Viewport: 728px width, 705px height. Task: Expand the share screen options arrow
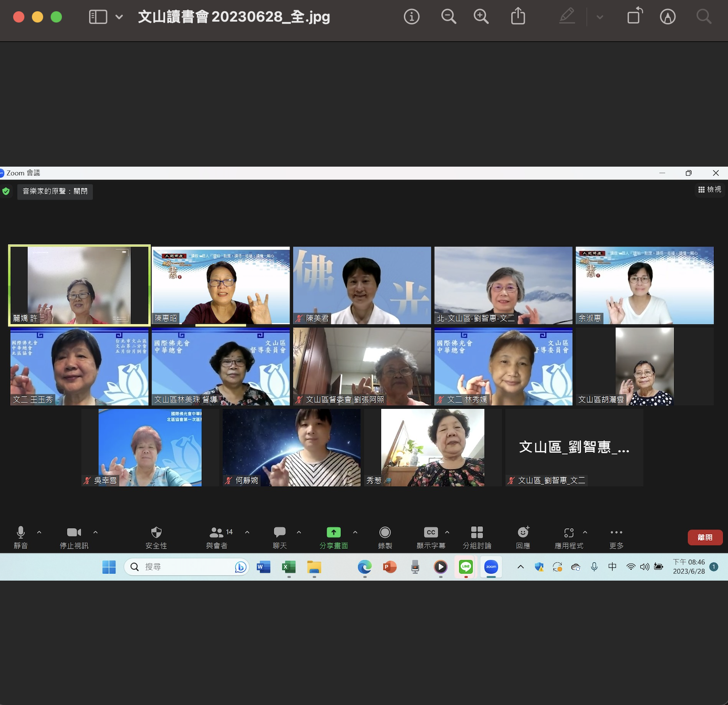click(x=355, y=532)
